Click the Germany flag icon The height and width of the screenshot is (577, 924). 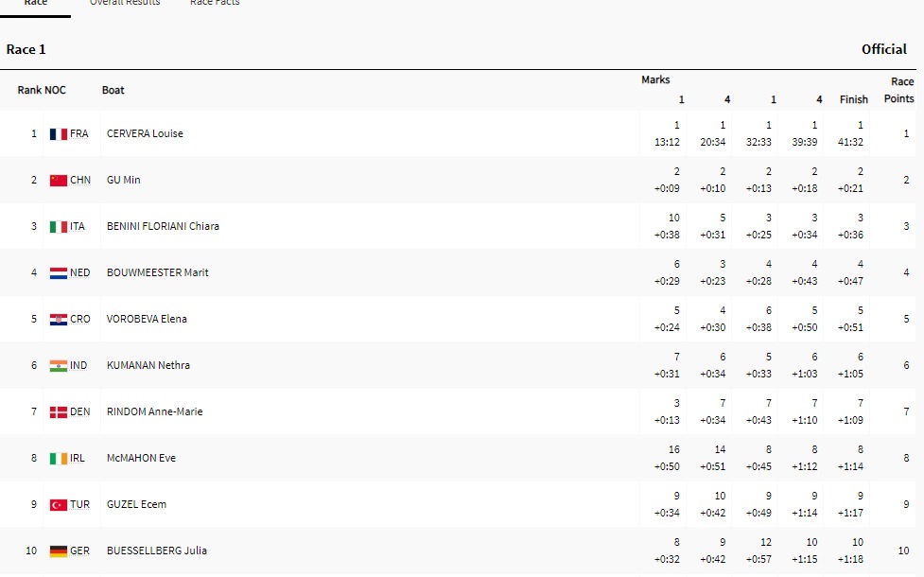59,551
